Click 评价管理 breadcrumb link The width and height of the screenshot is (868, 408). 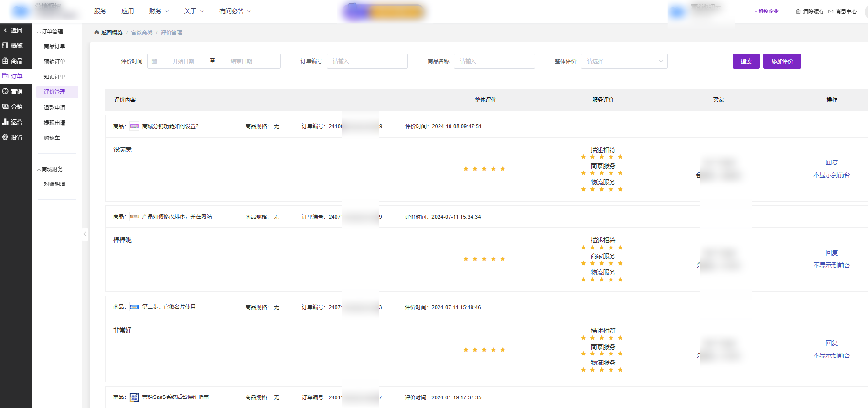coord(171,32)
